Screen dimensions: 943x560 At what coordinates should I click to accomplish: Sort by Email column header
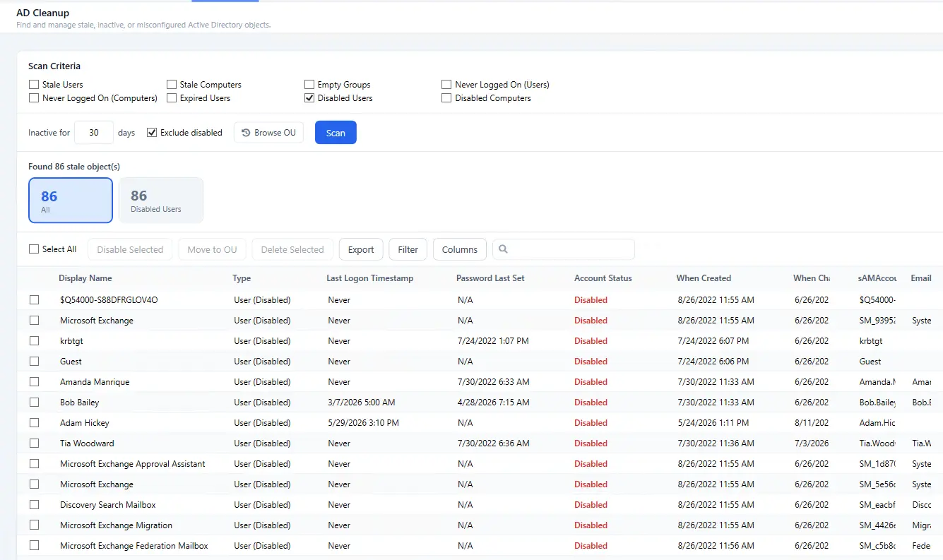click(x=921, y=278)
